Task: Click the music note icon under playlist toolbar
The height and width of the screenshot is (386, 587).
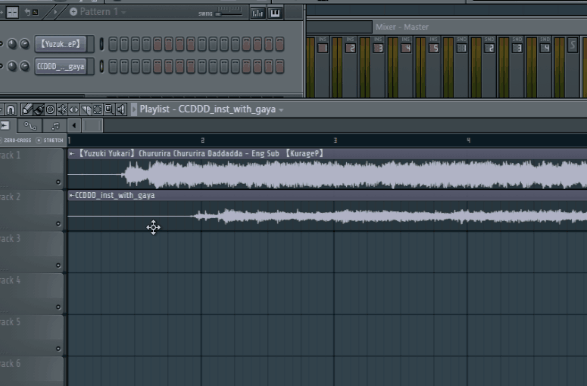Action: coord(55,126)
